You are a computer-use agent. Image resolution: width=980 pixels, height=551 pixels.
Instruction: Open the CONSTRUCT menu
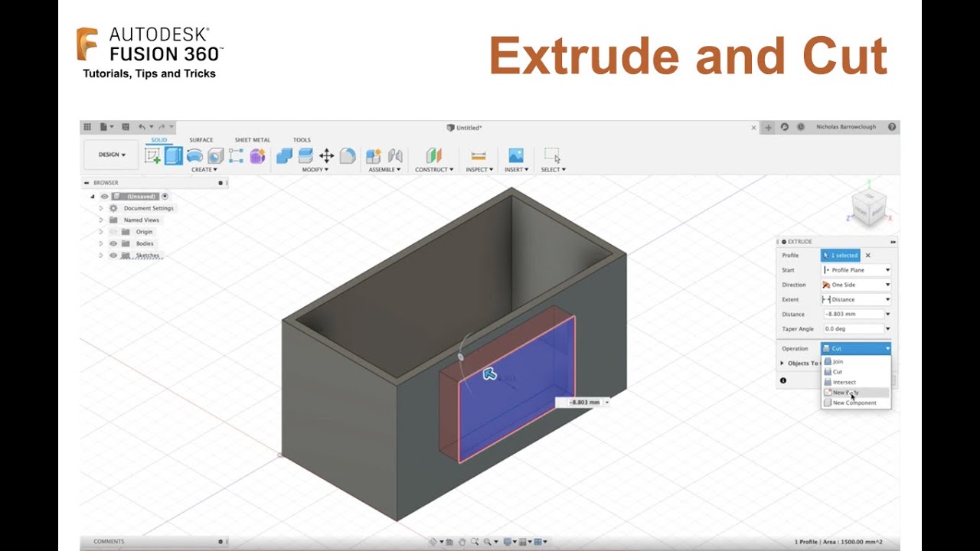(x=434, y=170)
